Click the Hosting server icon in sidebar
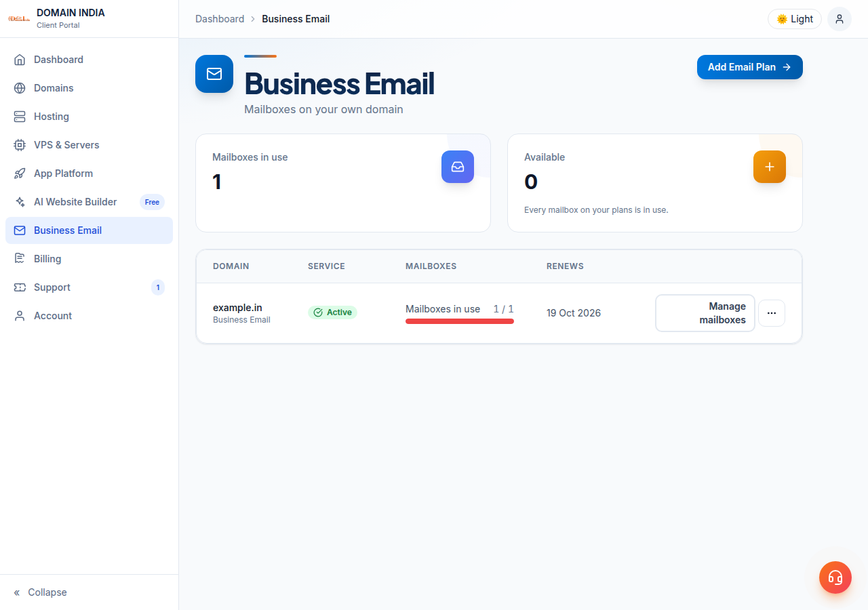 pyautogui.click(x=20, y=117)
